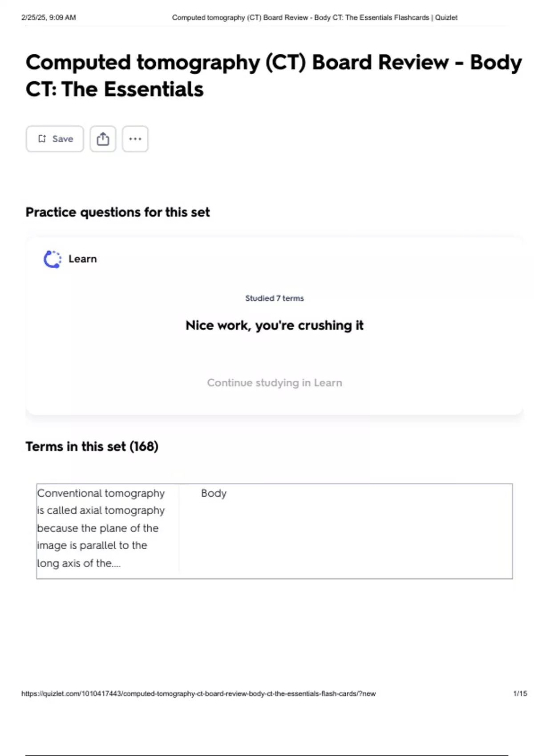
Task: Click the Studied 7 terms text
Action: [x=275, y=298]
